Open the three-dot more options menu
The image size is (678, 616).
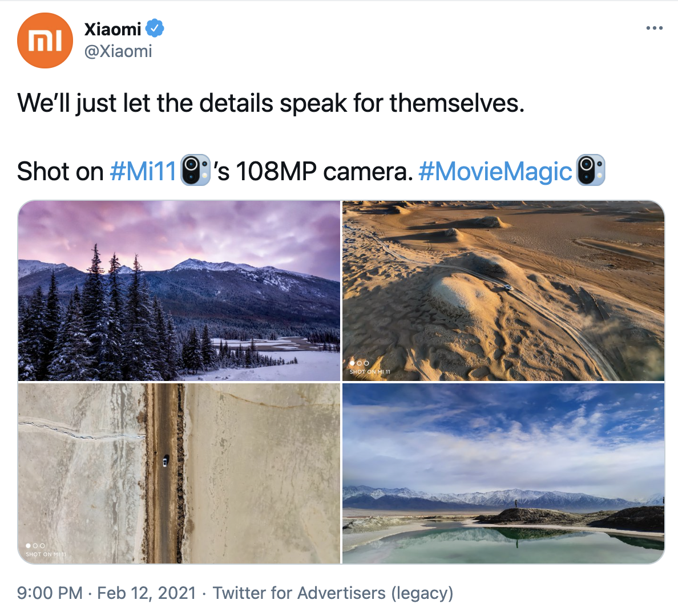654,28
